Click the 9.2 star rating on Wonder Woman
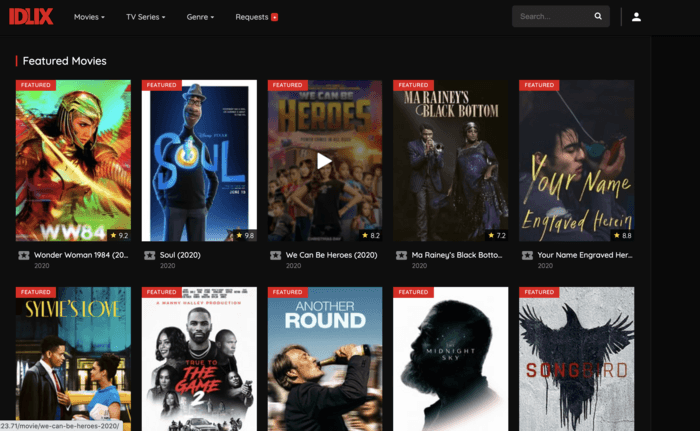Viewport: 700px width, 431px height. click(x=119, y=235)
